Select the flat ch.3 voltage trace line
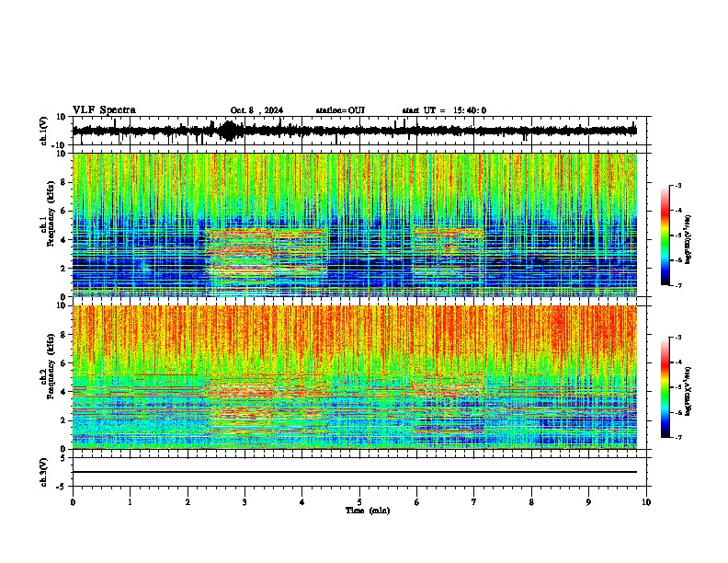 coord(355,472)
